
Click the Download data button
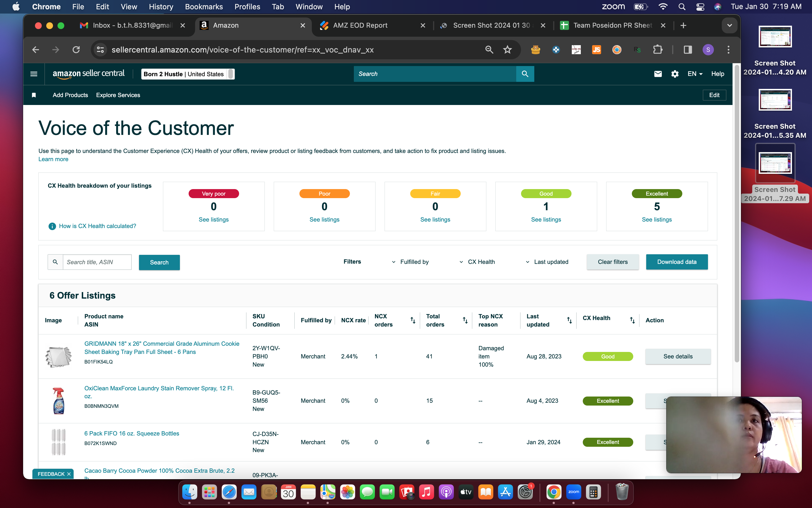[677, 262]
